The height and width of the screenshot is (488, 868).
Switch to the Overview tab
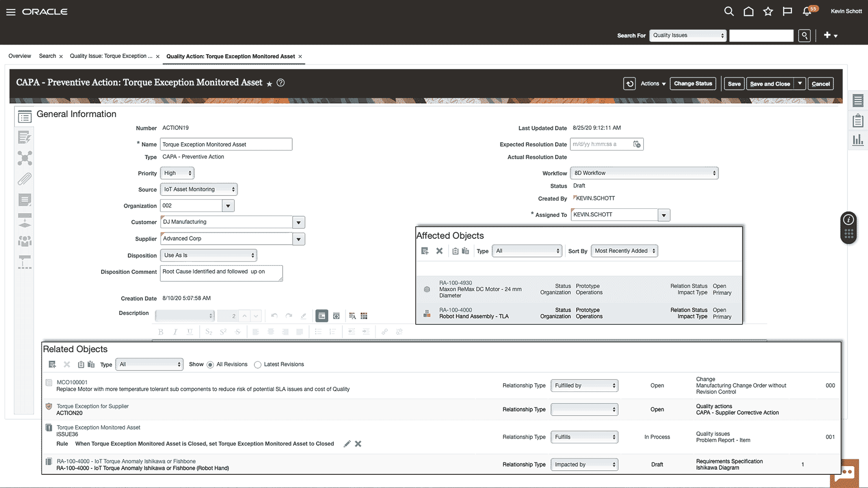tap(20, 56)
